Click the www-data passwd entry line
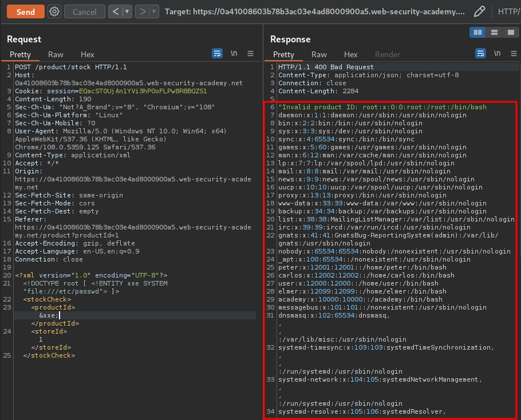The width and height of the screenshot is (521, 420). click(x=382, y=203)
